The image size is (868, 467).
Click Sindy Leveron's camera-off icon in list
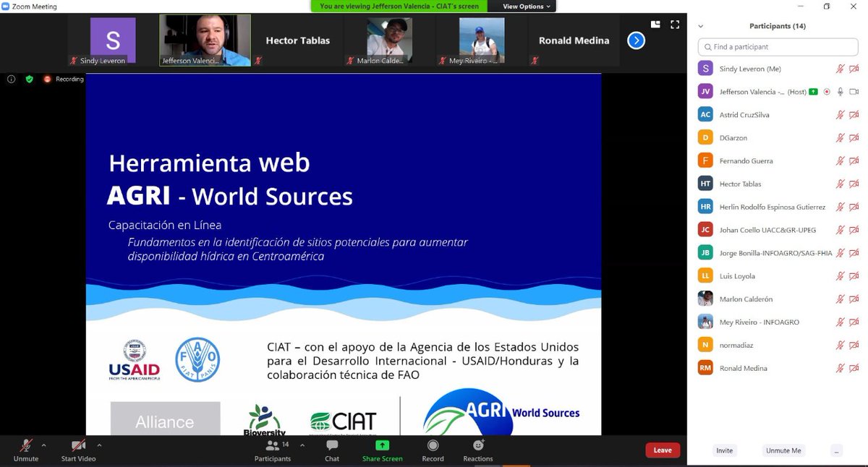pyautogui.click(x=854, y=69)
